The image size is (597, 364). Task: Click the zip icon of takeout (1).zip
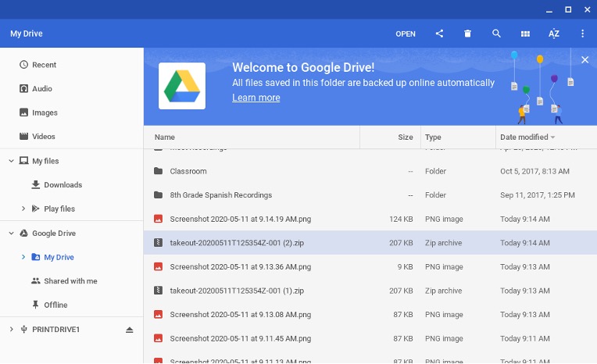coord(158,291)
